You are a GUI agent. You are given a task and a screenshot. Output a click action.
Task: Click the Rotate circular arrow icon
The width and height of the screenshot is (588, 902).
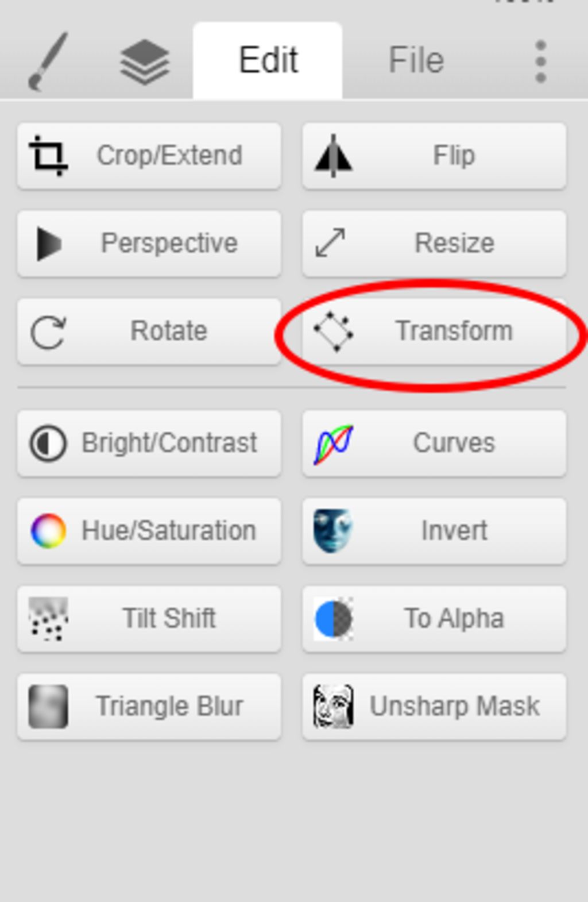pyautogui.click(x=48, y=331)
